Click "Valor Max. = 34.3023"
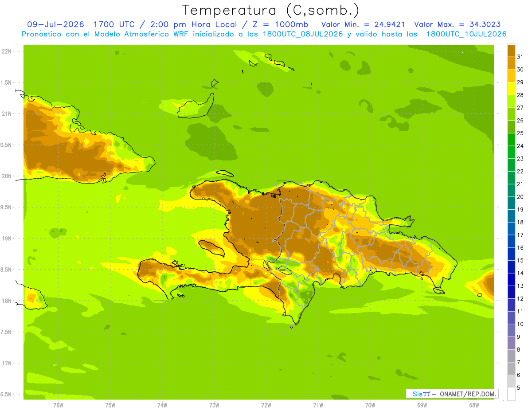This screenshot has height=411, width=532. point(457,24)
